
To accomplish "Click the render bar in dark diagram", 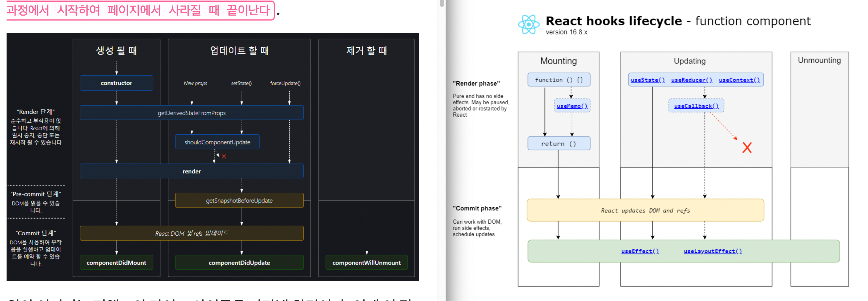I will pyautogui.click(x=191, y=171).
